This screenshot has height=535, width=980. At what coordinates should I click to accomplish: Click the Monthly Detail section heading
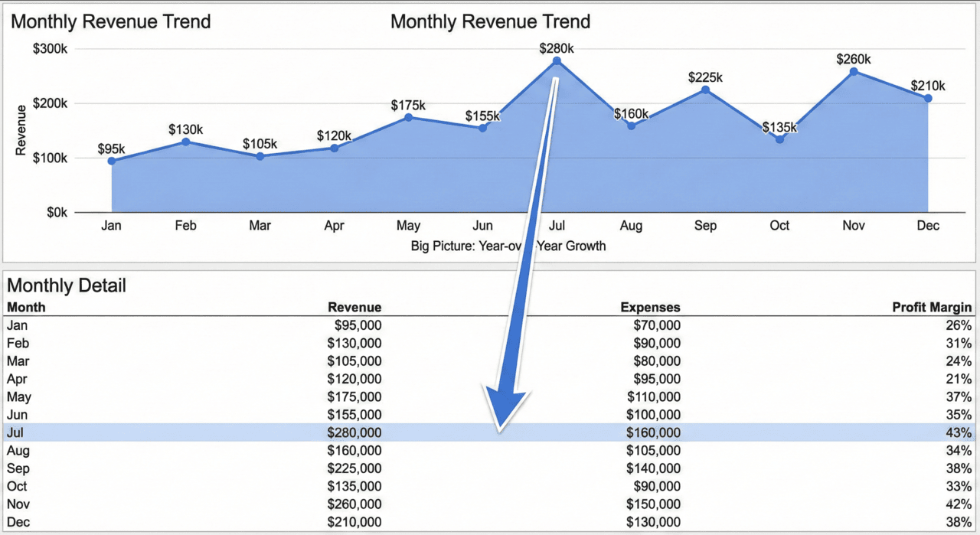(66, 285)
